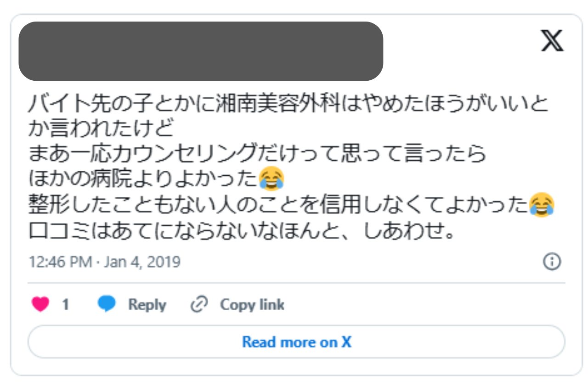
Task: Click the Copy link label
Action: (x=252, y=305)
